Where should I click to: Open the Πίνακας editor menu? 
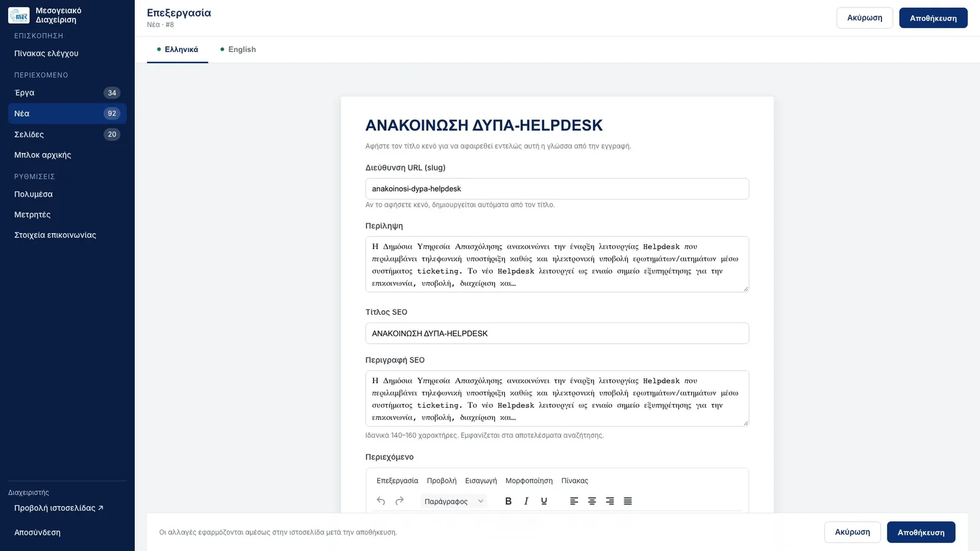[575, 481]
